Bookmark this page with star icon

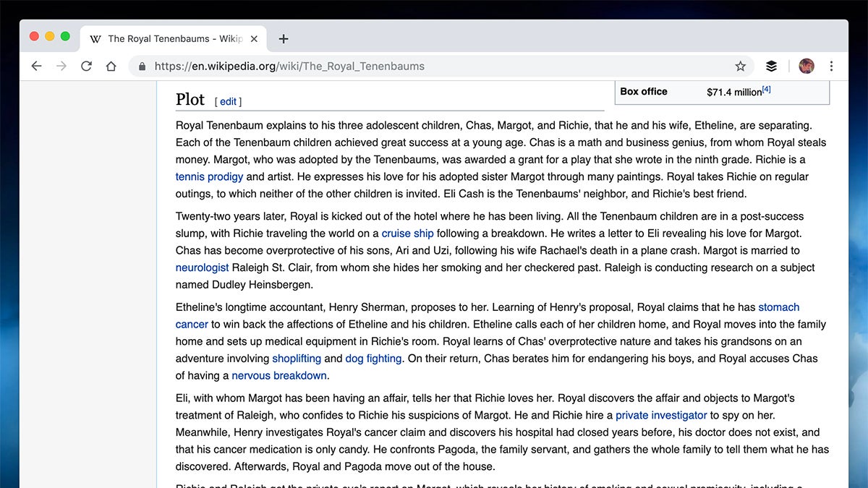pos(740,67)
